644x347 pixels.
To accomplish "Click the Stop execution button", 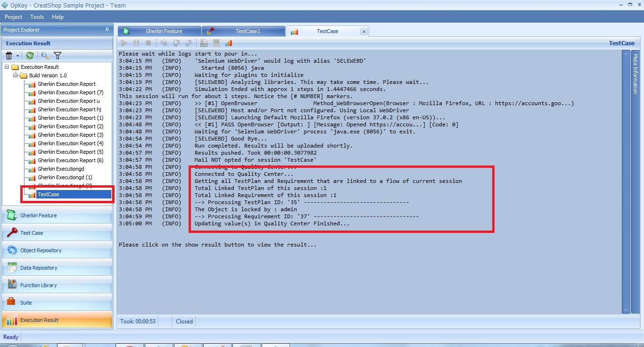I will point(149,43).
